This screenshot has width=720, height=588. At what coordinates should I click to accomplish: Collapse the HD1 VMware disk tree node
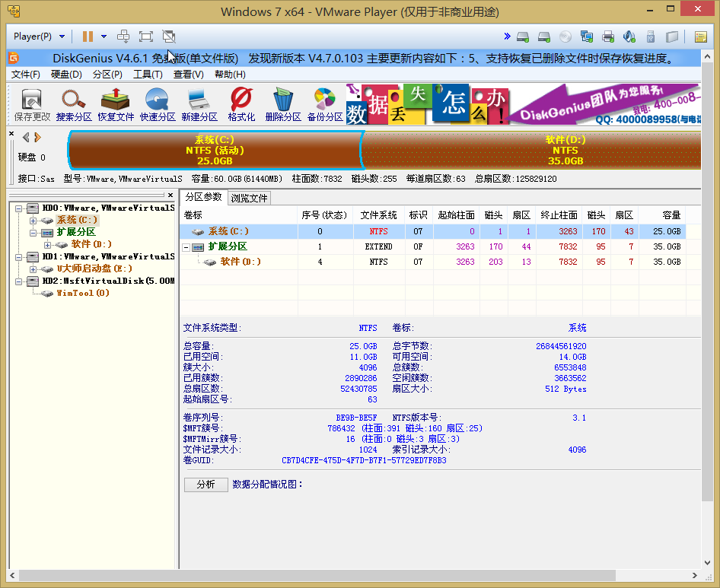point(19,257)
